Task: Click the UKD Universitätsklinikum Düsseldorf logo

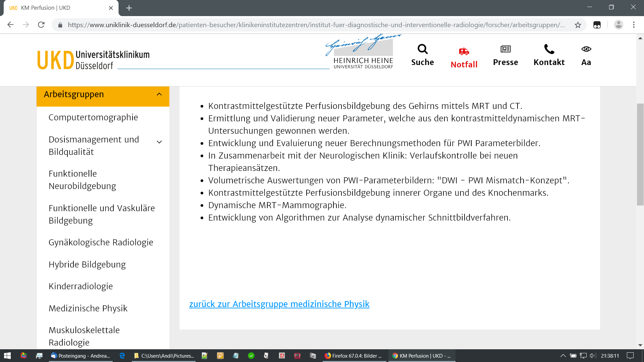Action: click(93, 60)
